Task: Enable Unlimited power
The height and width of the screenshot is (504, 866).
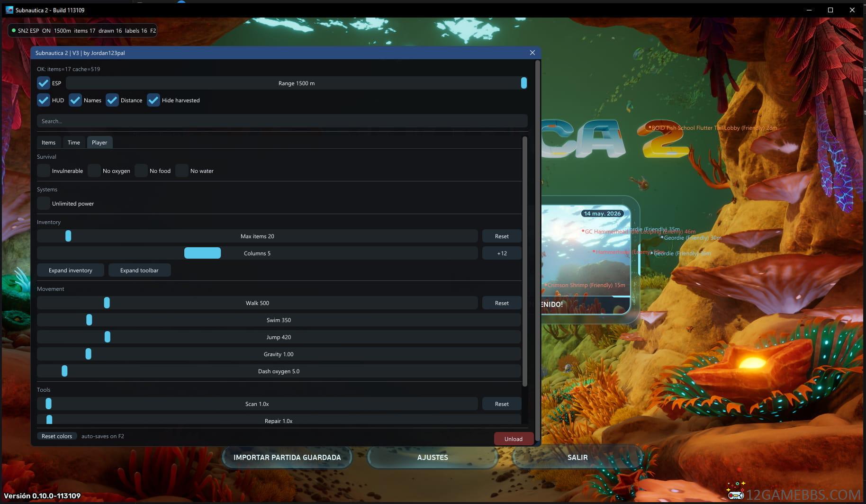Action: pyautogui.click(x=44, y=204)
